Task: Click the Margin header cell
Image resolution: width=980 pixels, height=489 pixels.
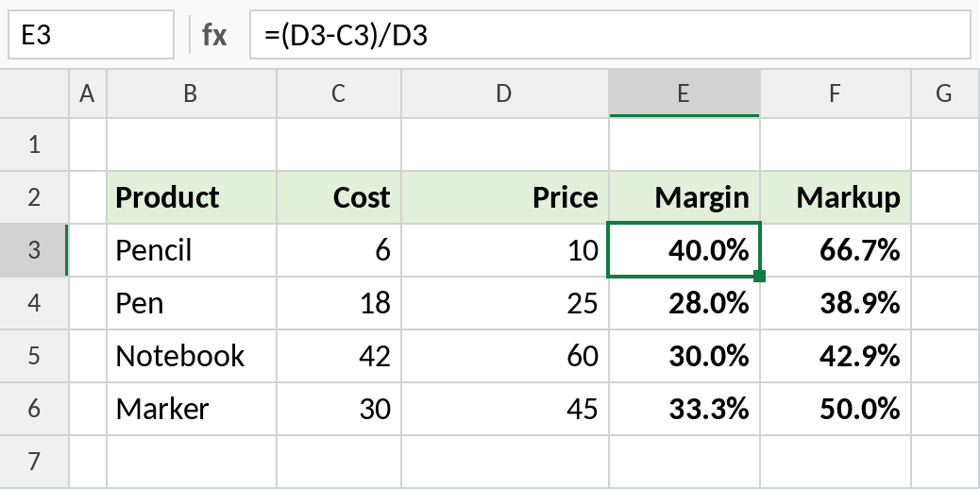Action: [684, 197]
